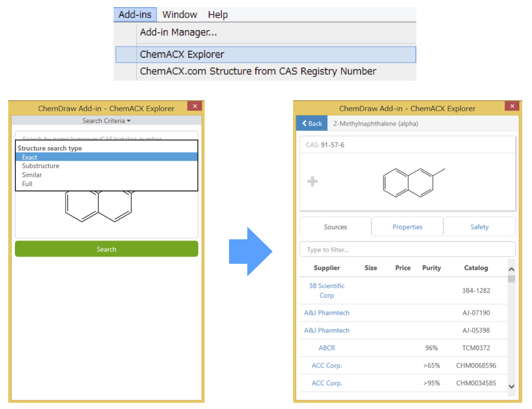Viewport: 532px width, 409px height.
Task: Open the Search Criteria dropdown
Action: tap(106, 120)
